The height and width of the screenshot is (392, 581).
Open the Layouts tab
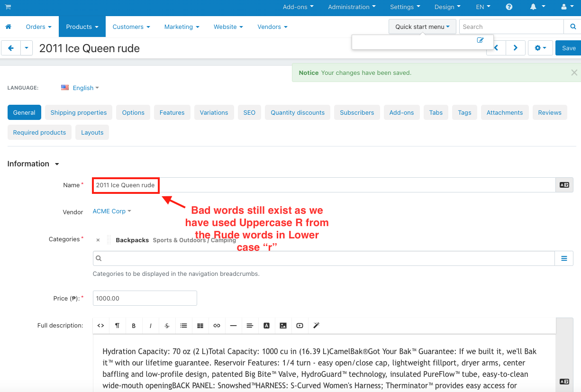point(92,132)
